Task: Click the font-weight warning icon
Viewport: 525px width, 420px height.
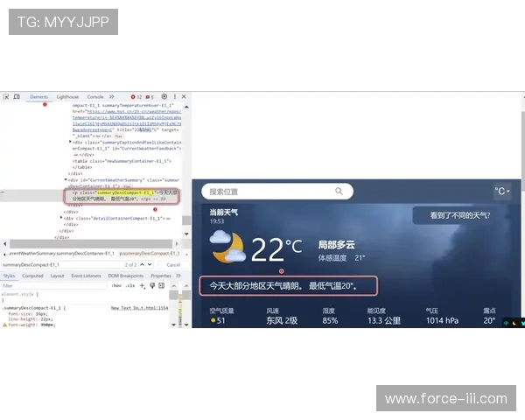Action: point(4,325)
